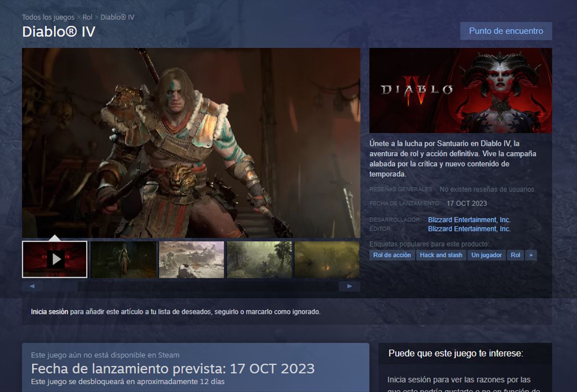View the yellowish swamp screenshot thumbnail
This screenshot has height=392, width=577.
(x=327, y=259)
